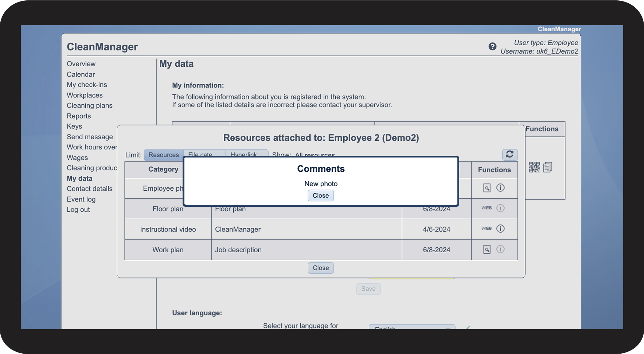The image size is (644, 354).
Task: Show info for the Employee photo resource
Action: [x=500, y=188]
